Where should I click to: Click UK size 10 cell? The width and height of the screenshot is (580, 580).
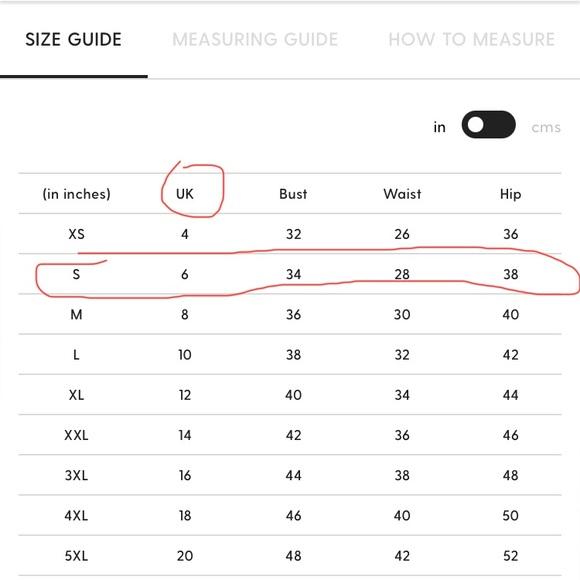185,355
